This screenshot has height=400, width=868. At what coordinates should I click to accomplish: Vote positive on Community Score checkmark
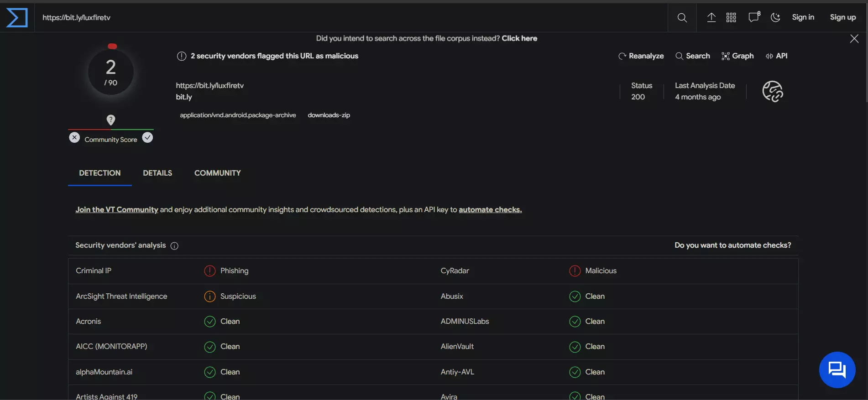(147, 137)
